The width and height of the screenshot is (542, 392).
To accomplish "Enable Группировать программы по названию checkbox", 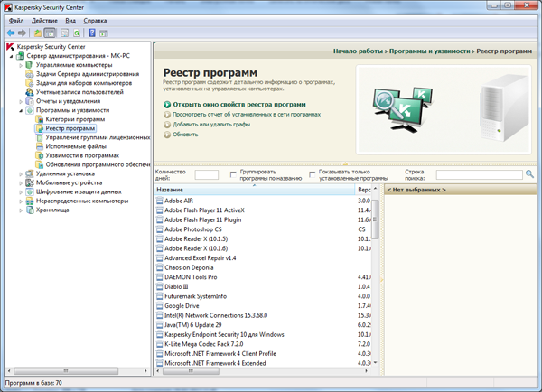I will click(235, 174).
